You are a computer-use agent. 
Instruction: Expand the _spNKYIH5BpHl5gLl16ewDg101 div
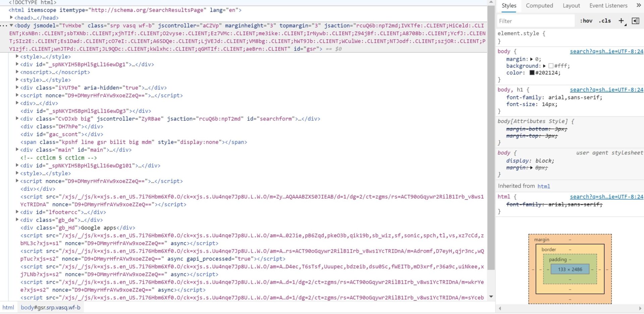click(17, 165)
